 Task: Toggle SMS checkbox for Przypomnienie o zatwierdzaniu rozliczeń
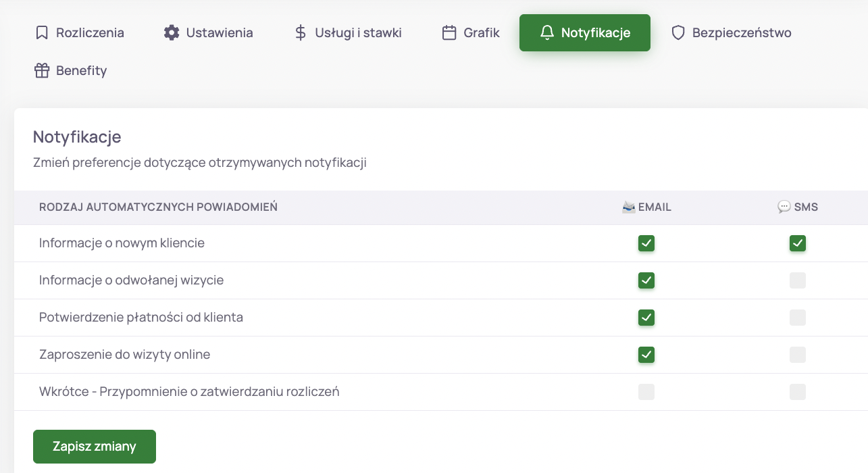798,392
